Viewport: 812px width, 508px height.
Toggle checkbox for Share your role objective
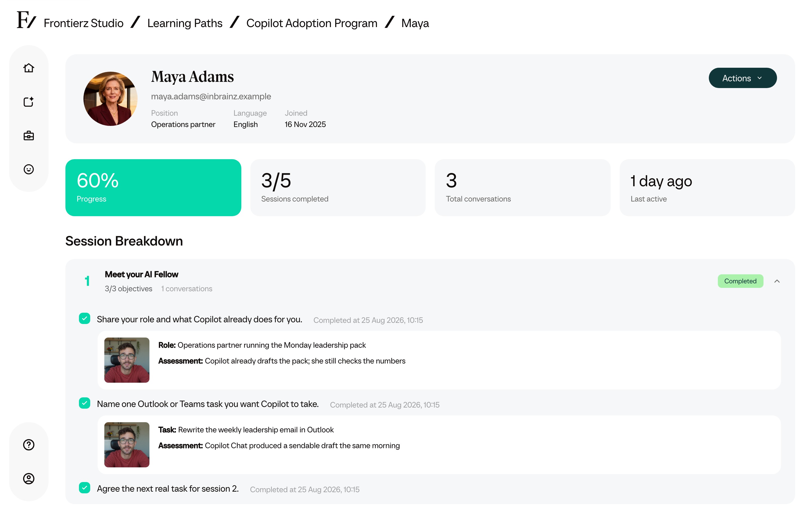coord(85,318)
